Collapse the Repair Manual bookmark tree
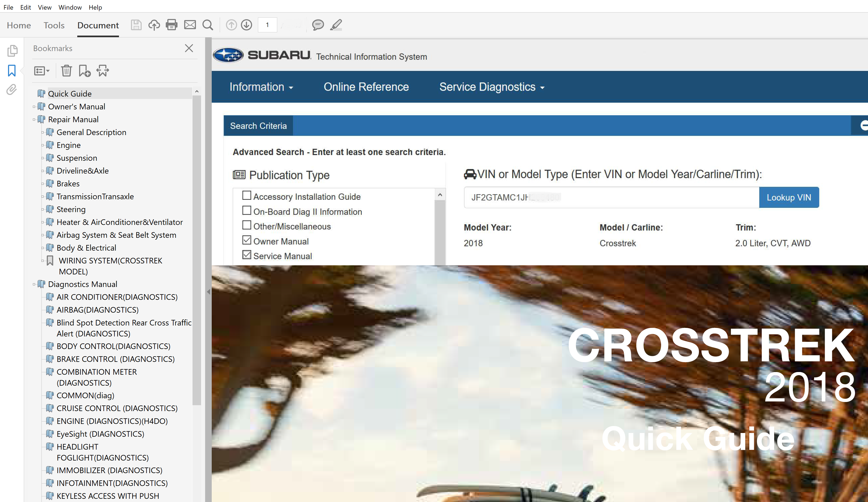Viewport: 868px width, 502px height. pos(34,120)
